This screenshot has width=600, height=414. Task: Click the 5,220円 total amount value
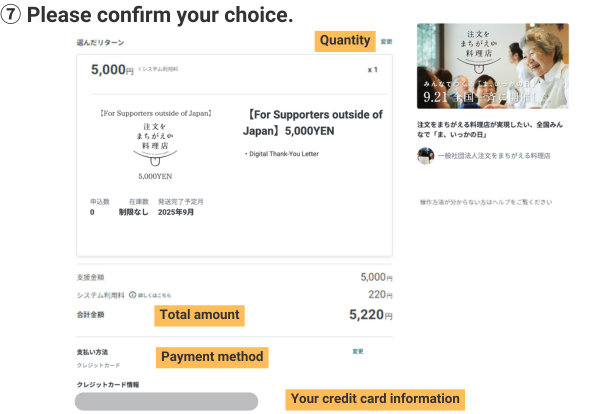click(x=370, y=314)
